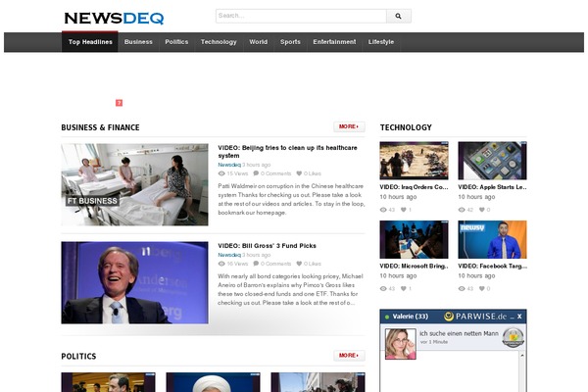588x392 pixels.
Task: Click heart icon under Facebook Targets video
Action: pos(482,288)
